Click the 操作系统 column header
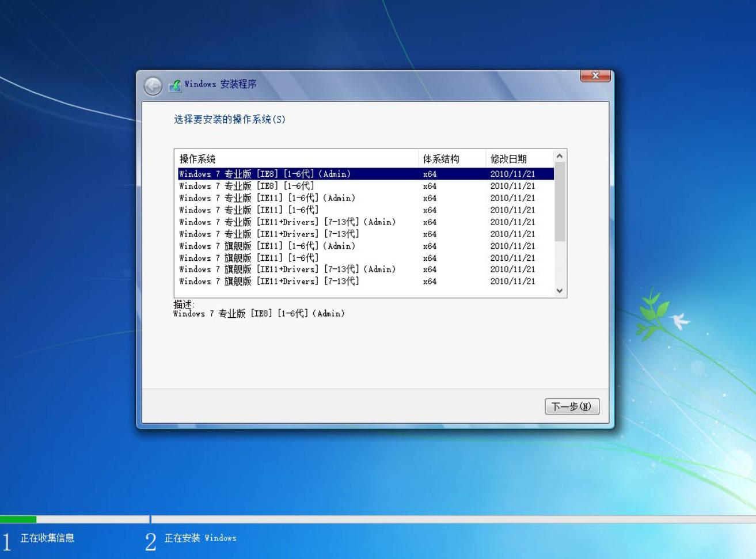 tap(297, 159)
